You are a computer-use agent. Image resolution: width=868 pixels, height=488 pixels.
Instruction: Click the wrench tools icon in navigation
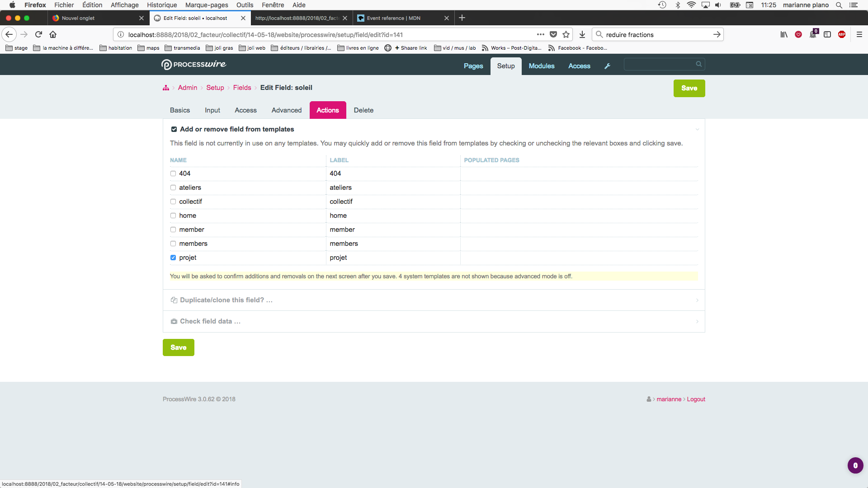607,66
